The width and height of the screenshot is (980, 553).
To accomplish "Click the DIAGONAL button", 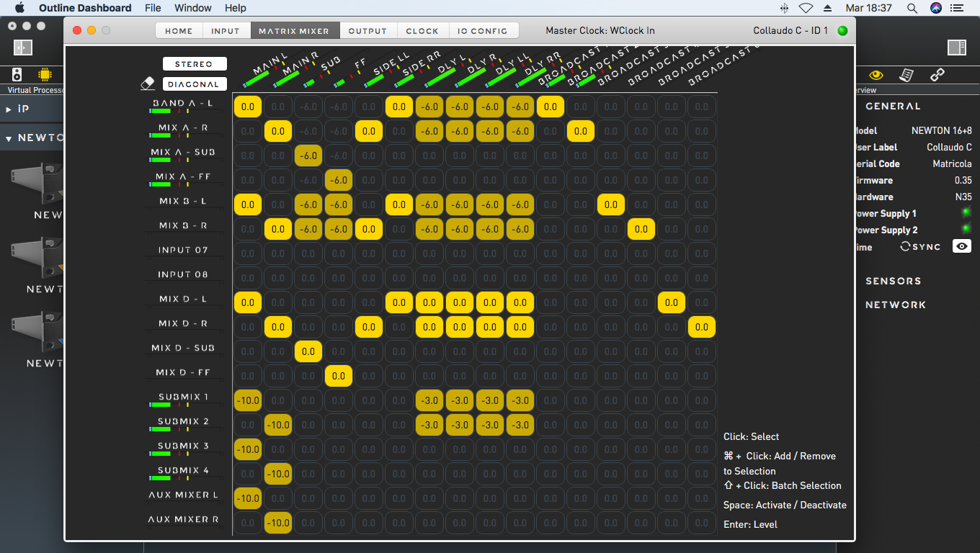I will coord(195,84).
